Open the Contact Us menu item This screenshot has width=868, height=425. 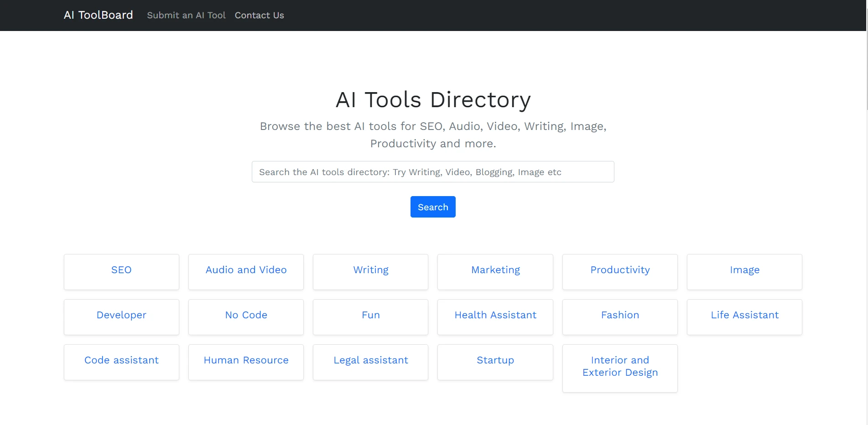[259, 15]
